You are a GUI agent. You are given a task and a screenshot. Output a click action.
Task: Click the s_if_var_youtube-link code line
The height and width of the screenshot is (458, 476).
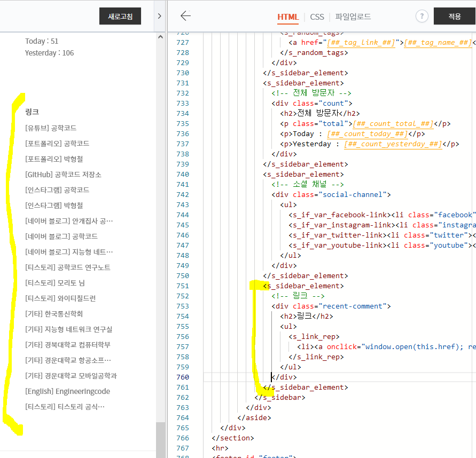click(x=382, y=245)
